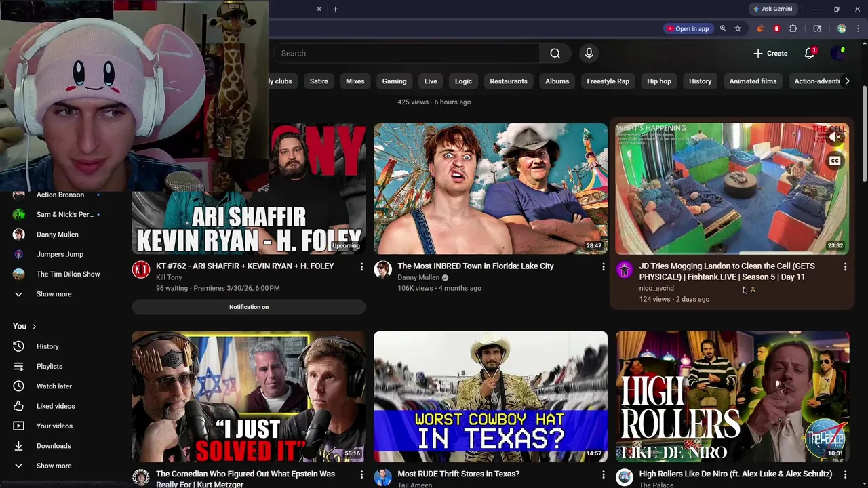Show next category chips with right arrow

pyautogui.click(x=847, y=81)
